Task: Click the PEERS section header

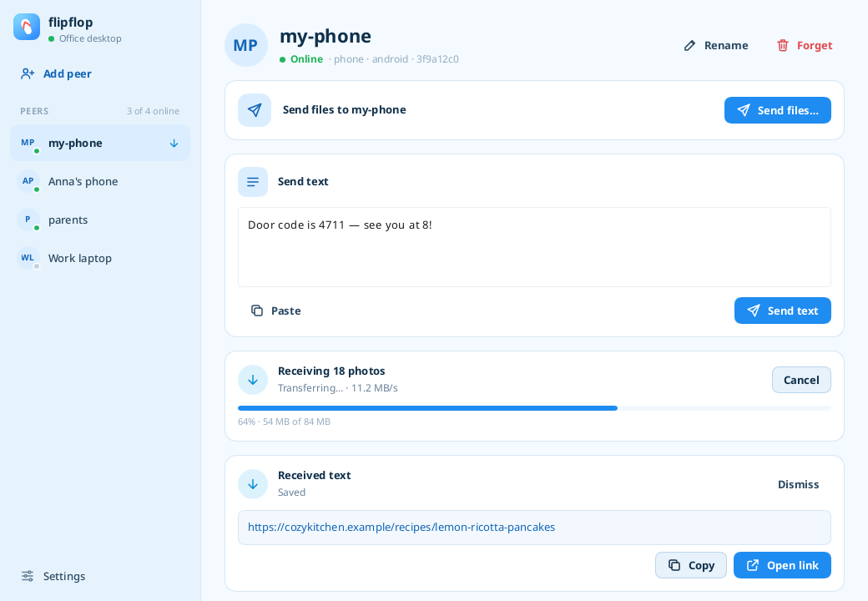Action: [x=34, y=111]
